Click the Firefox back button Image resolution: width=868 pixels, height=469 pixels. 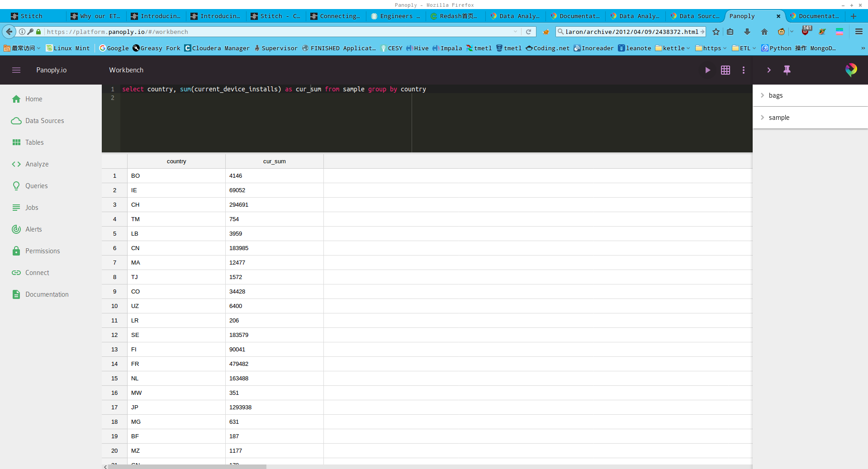9,32
